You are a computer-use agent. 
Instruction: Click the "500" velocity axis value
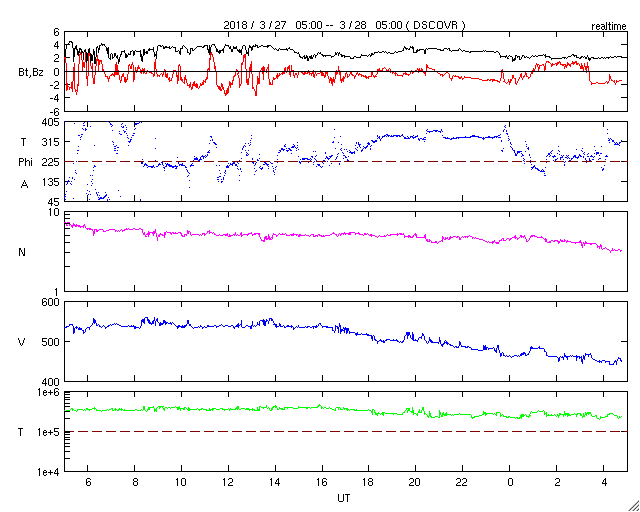click(x=51, y=342)
